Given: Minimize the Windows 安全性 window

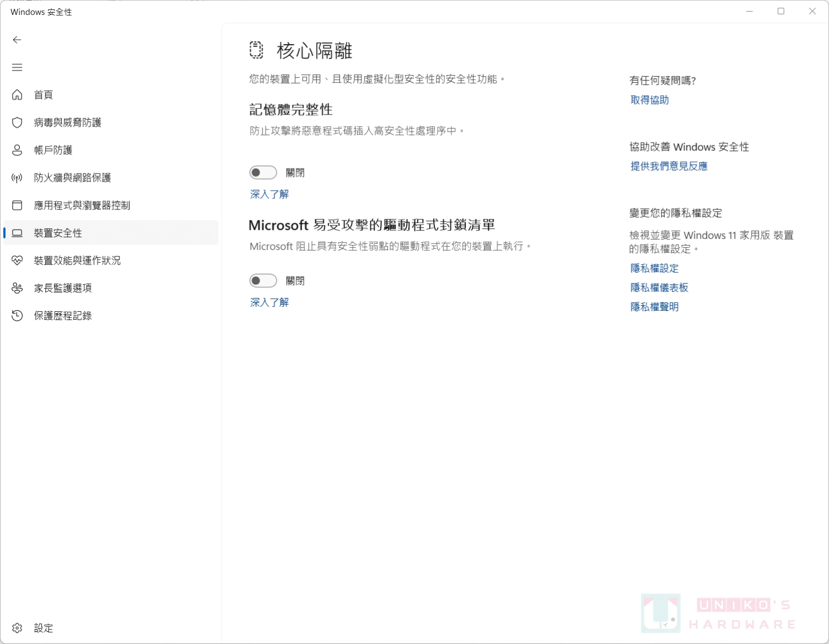Looking at the screenshot, I should tap(749, 11).
